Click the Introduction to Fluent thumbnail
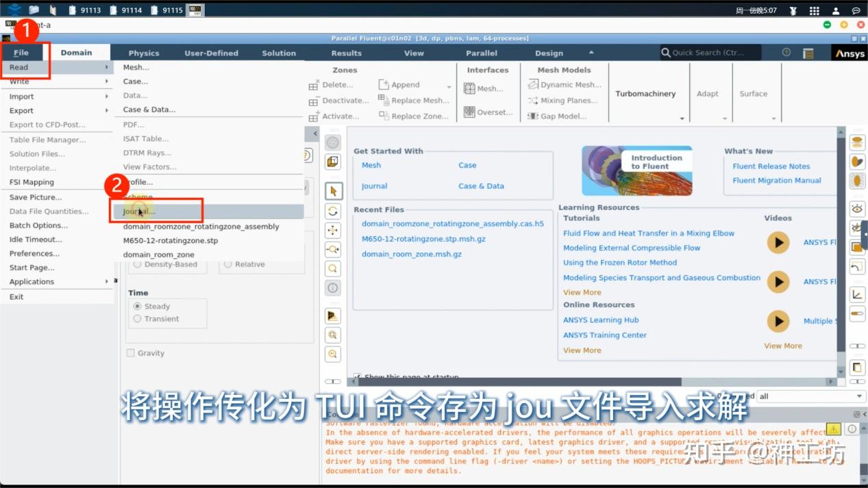 coord(637,170)
